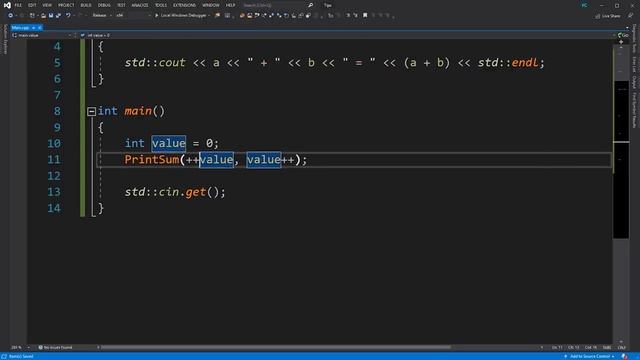640x360 pixels.
Task: Close the Main.cpp tab
Action: coord(40,27)
